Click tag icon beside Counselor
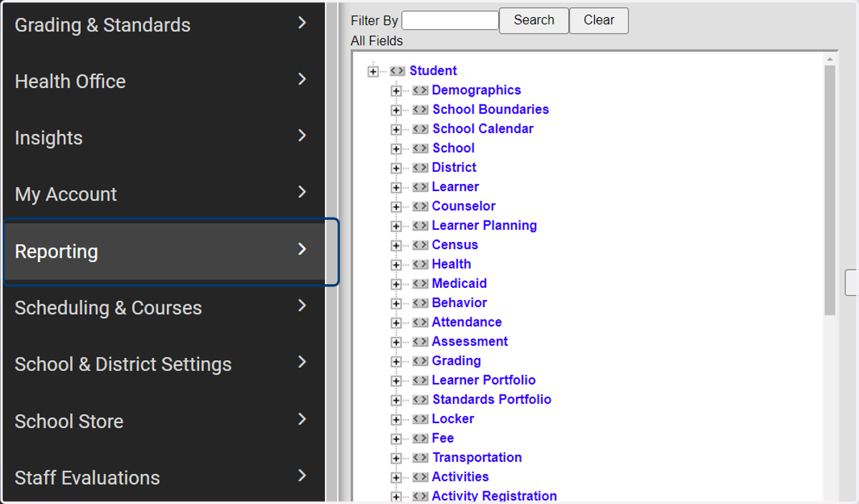859x504 pixels. [x=420, y=206]
